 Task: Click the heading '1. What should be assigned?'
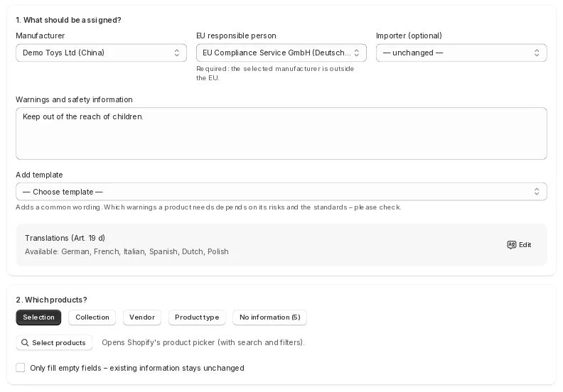click(68, 20)
